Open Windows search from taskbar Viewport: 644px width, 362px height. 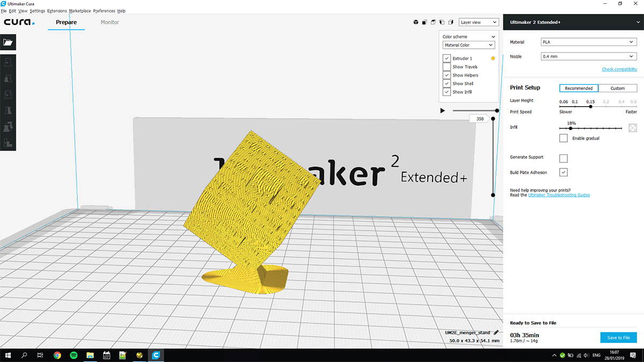pyautogui.click(x=25, y=355)
